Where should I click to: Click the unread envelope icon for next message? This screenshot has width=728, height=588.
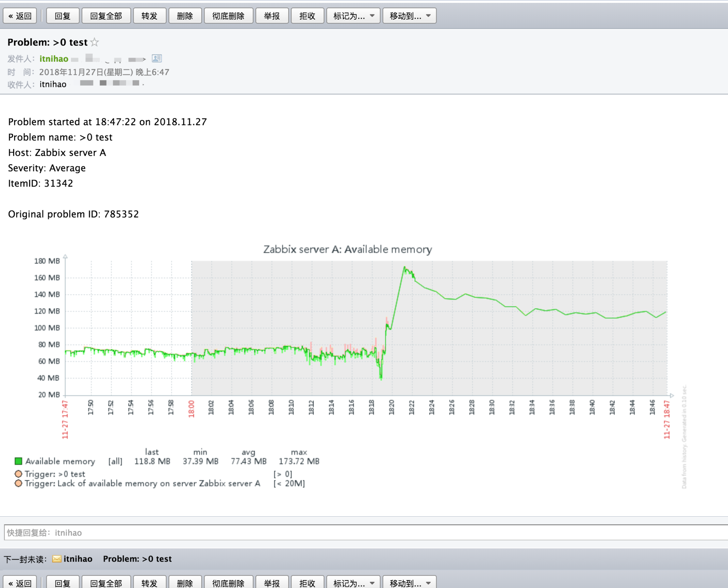pos(57,559)
